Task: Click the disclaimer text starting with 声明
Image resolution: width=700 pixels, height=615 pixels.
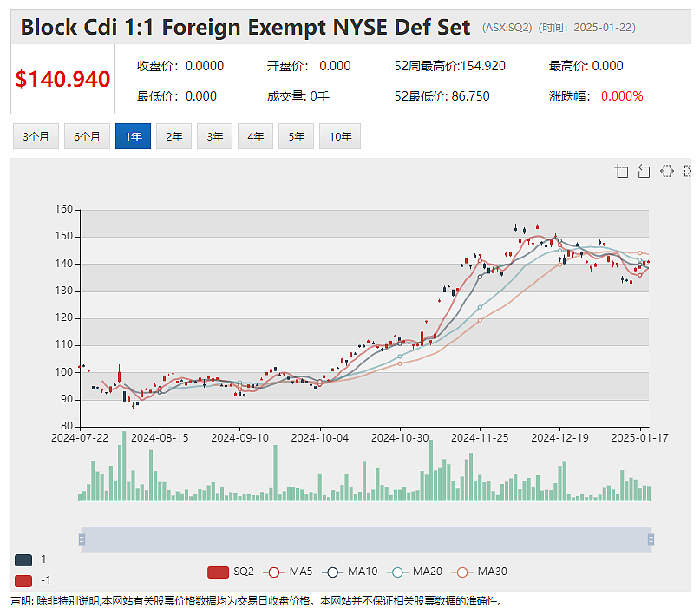Action: point(256,601)
